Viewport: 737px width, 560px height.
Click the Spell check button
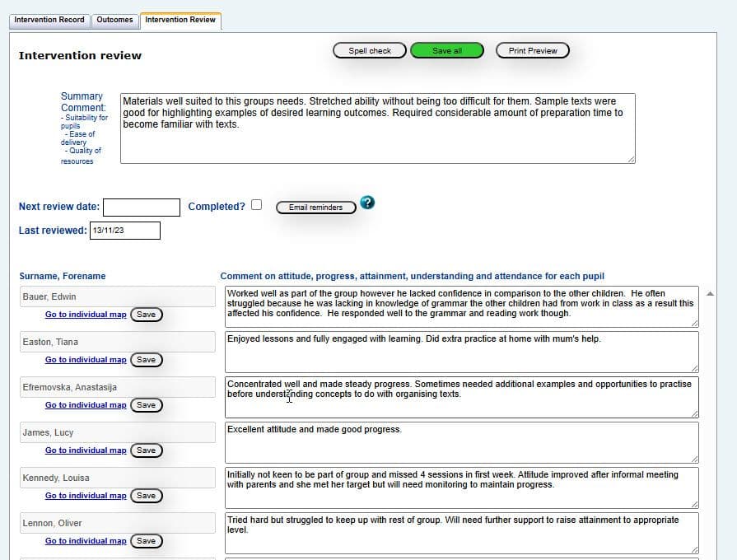tap(369, 49)
